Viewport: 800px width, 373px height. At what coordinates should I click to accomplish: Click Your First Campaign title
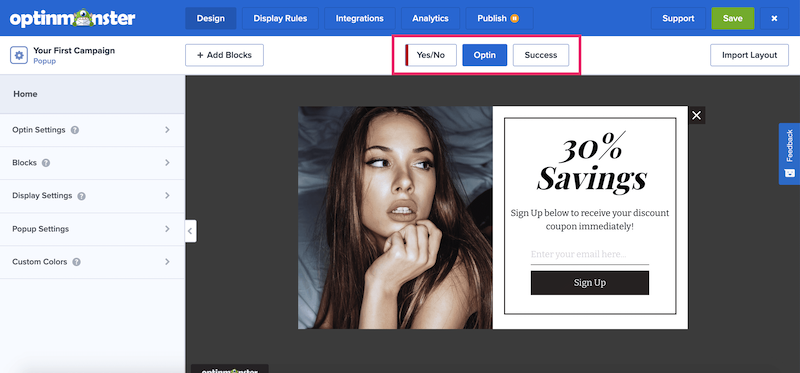point(74,51)
